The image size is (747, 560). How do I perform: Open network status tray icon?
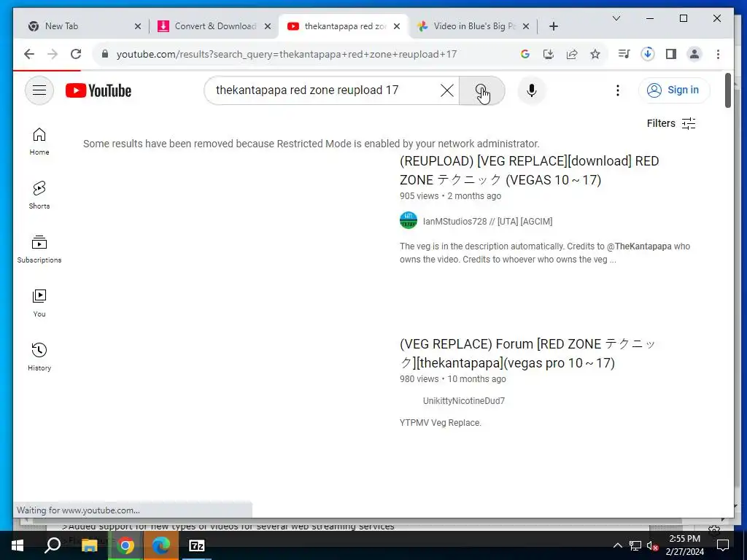[x=635, y=545]
